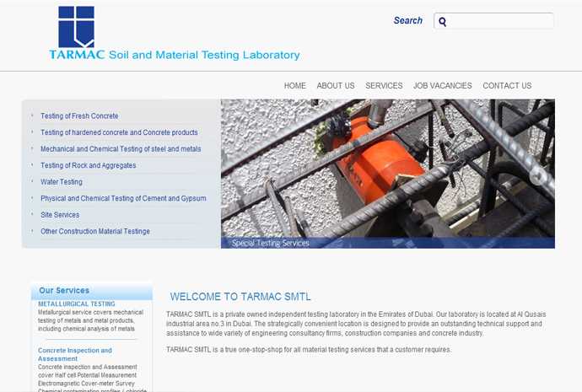The image size is (582, 392).
Task: Open the ABOUT US page
Action: point(336,86)
